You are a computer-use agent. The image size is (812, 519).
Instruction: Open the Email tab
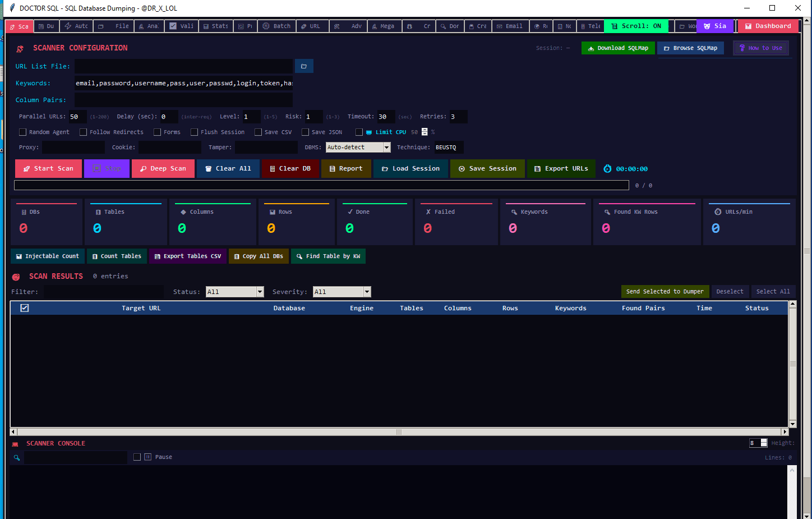click(509, 26)
